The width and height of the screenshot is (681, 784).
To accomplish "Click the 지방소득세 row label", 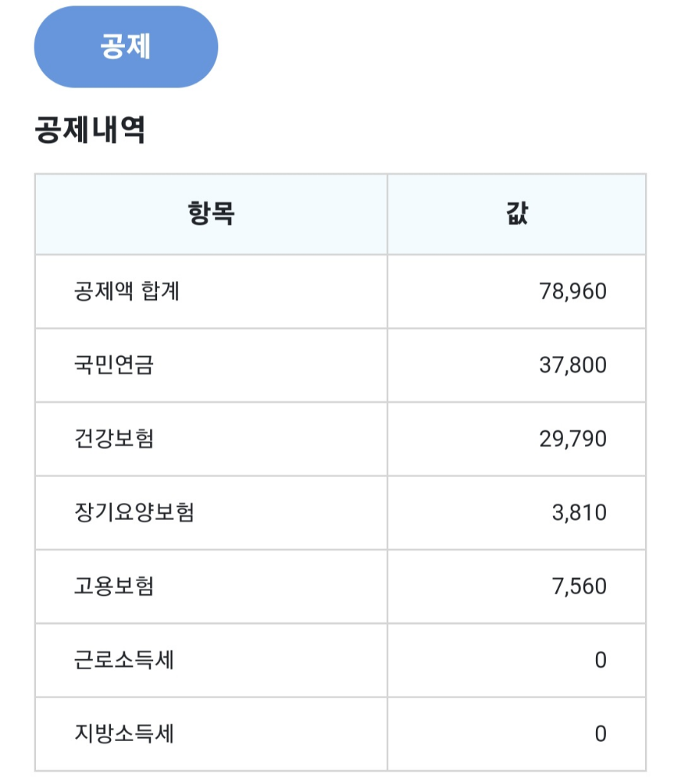I will [x=124, y=734].
